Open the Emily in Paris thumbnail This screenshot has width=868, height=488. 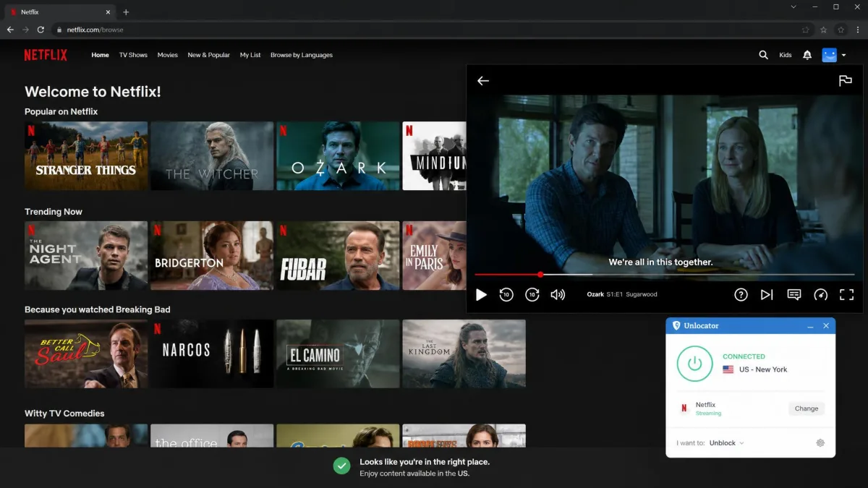(434, 255)
